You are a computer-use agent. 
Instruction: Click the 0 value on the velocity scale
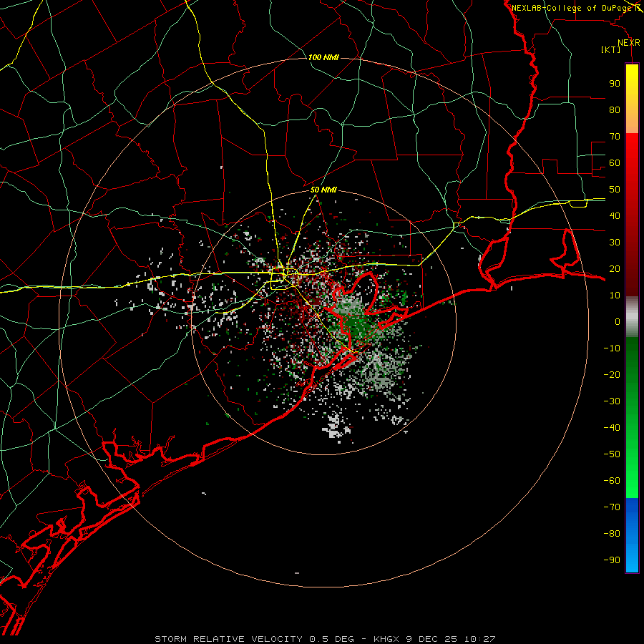(x=618, y=321)
